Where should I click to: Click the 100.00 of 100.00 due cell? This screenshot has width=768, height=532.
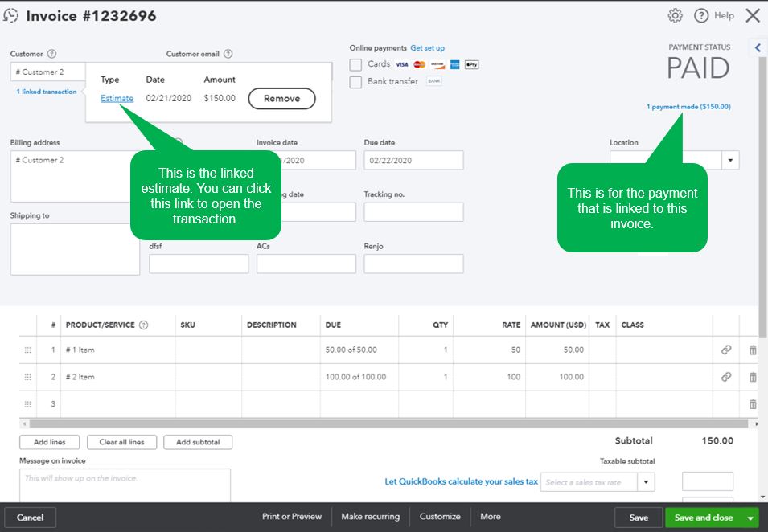pyautogui.click(x=359, y=377)
